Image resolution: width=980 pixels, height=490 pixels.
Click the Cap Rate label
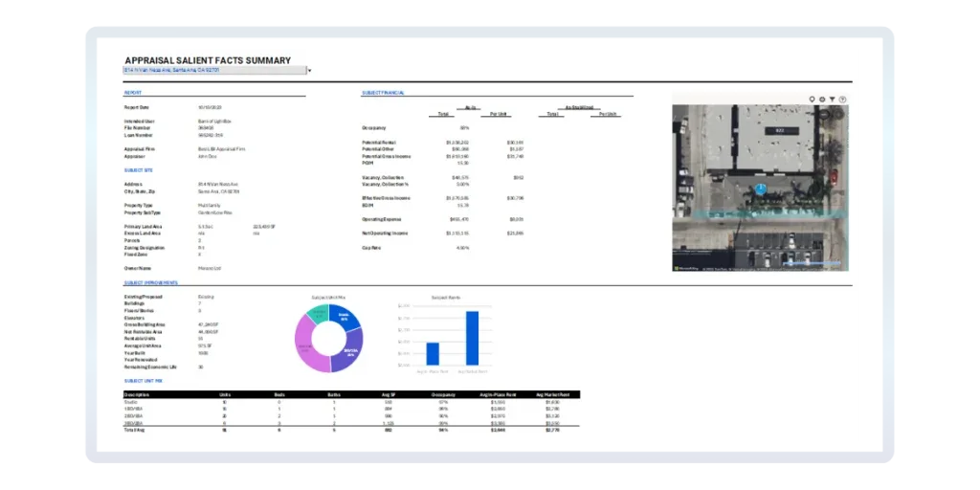coord(372,248)
